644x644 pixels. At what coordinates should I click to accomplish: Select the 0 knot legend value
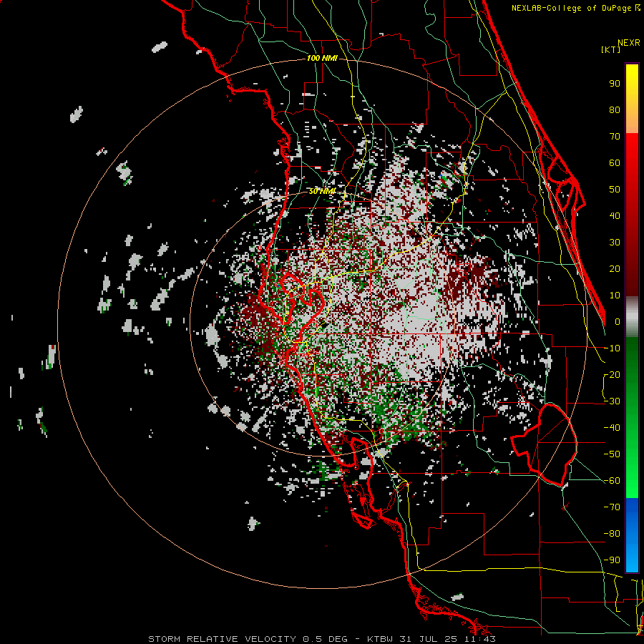(618, 322)
